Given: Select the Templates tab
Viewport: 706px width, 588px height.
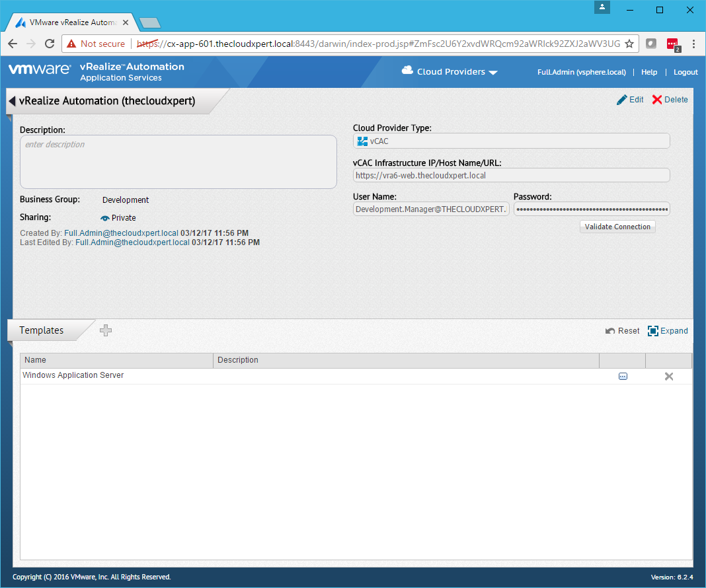Looking at the screenshot, I should point(42,330).
